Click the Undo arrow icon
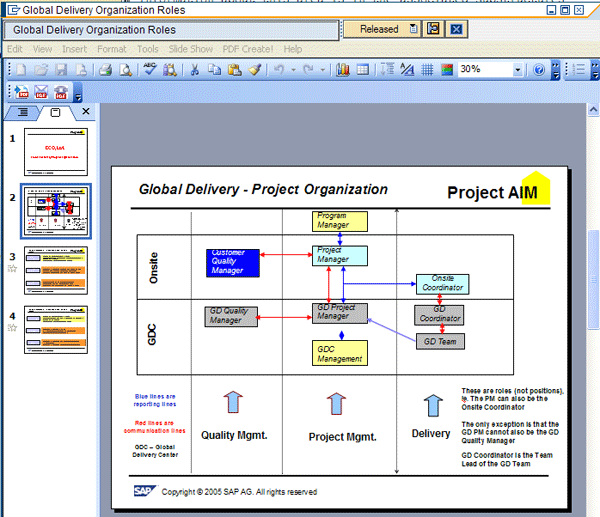 click(x=279, y=70)
